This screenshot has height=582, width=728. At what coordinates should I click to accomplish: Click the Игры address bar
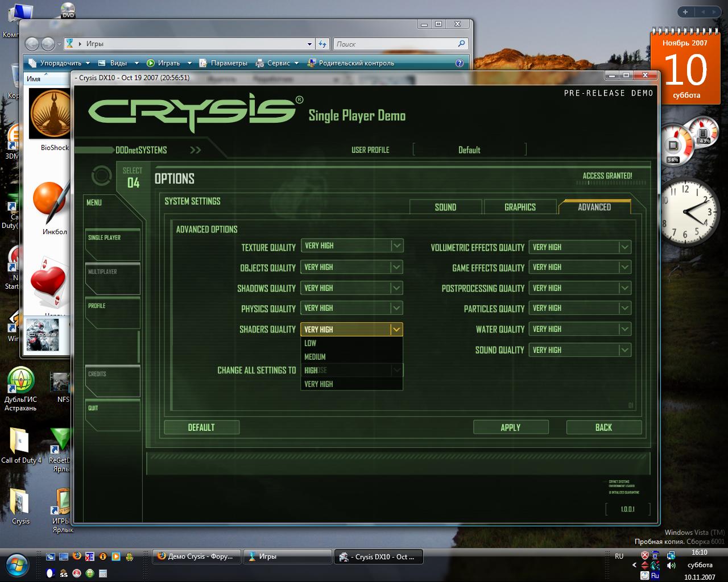(189, 44)
